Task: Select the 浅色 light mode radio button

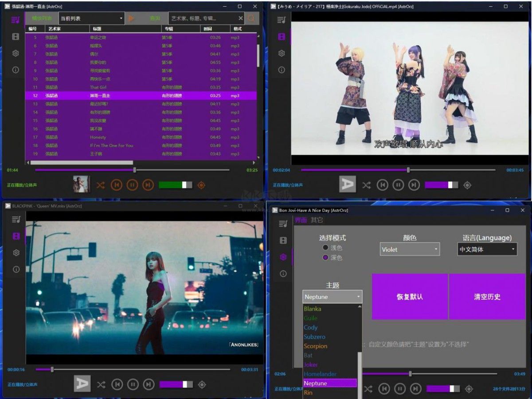Action: 326,247
